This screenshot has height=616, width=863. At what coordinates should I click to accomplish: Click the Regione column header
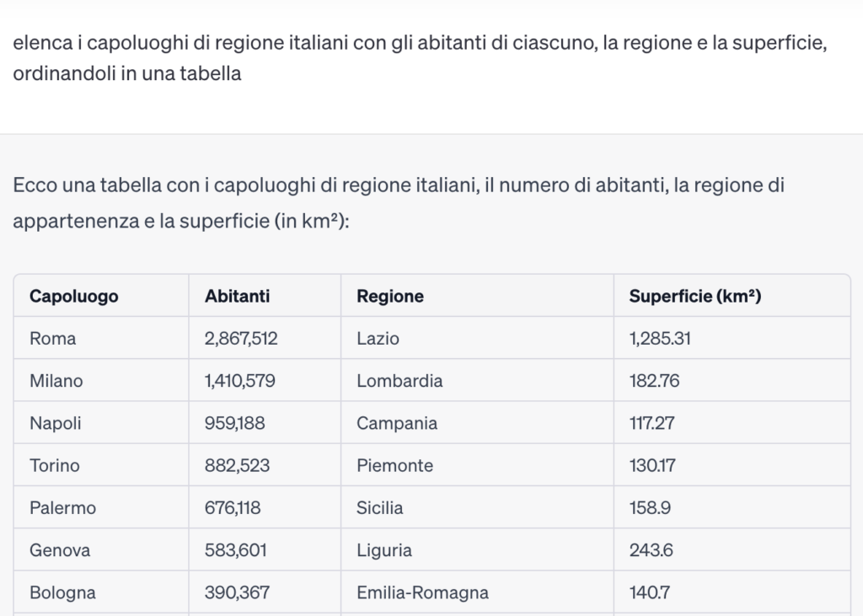390,297
